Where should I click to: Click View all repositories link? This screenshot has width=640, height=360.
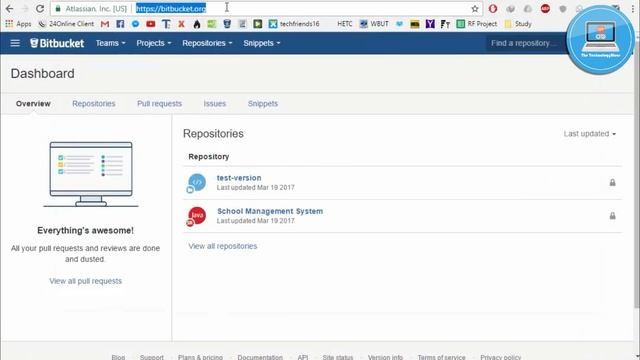[x=223, y=246]
